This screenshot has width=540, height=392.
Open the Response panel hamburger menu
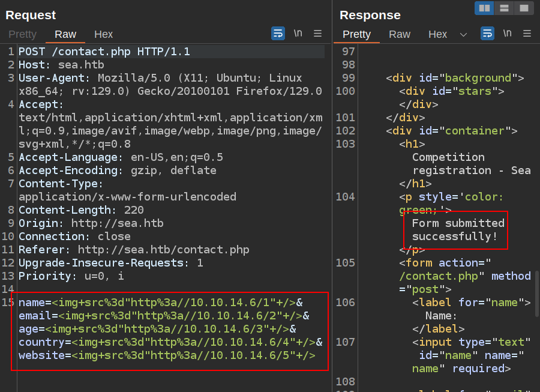click(x=527, y=34)
